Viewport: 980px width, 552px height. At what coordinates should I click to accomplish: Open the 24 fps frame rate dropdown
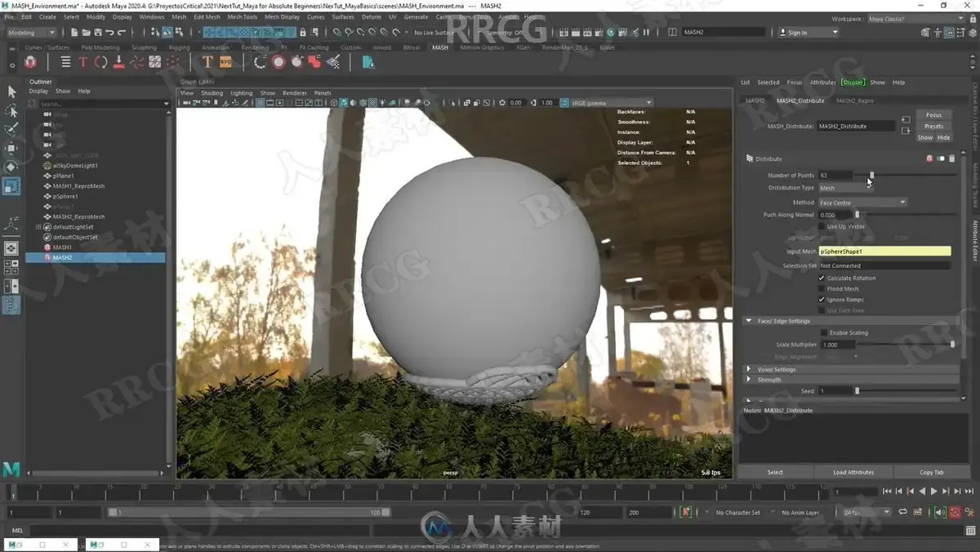tap(866, 512)
